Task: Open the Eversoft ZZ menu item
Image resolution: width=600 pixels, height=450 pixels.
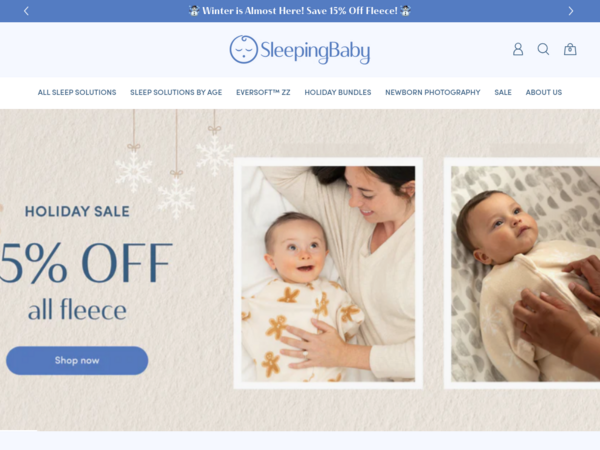Action: tap(263, 92)
